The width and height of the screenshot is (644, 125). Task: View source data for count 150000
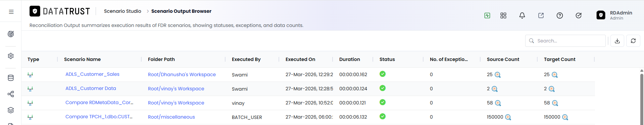click(x=508, y=117)
